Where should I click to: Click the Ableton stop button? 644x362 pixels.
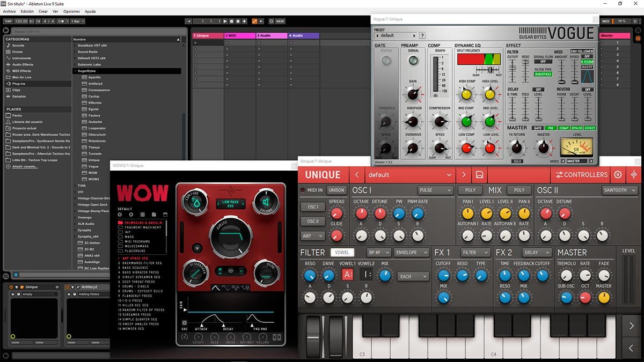232,21
